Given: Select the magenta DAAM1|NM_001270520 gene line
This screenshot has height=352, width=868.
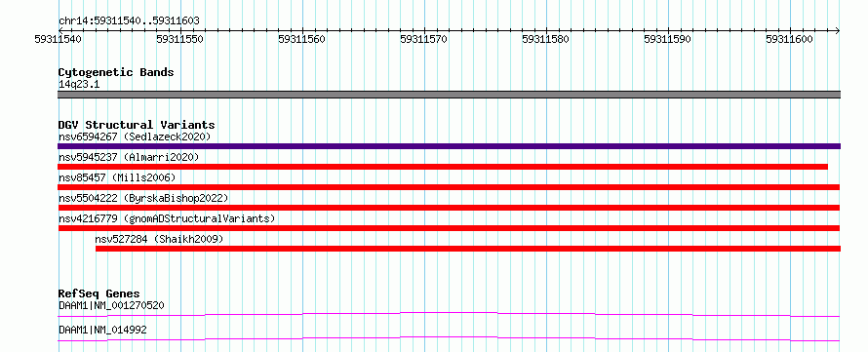Looking at the screenshot, I should pos(449,314).
